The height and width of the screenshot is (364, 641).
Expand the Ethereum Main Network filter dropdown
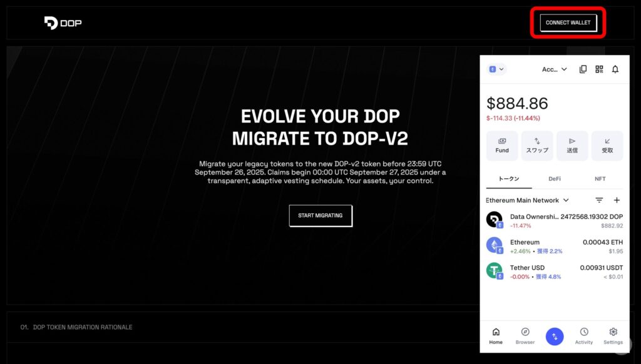(527, 200)
